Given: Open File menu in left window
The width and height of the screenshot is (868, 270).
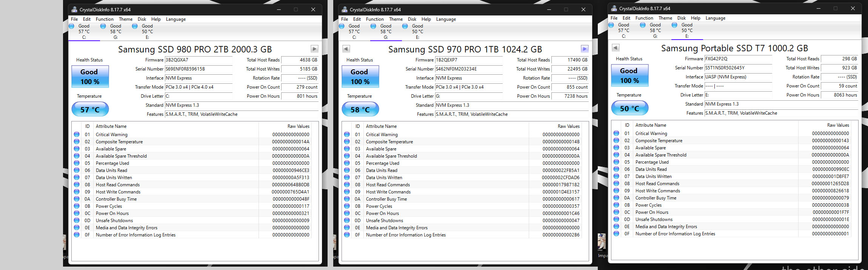Looking at the screenshot, I should (x=74, y=19).
